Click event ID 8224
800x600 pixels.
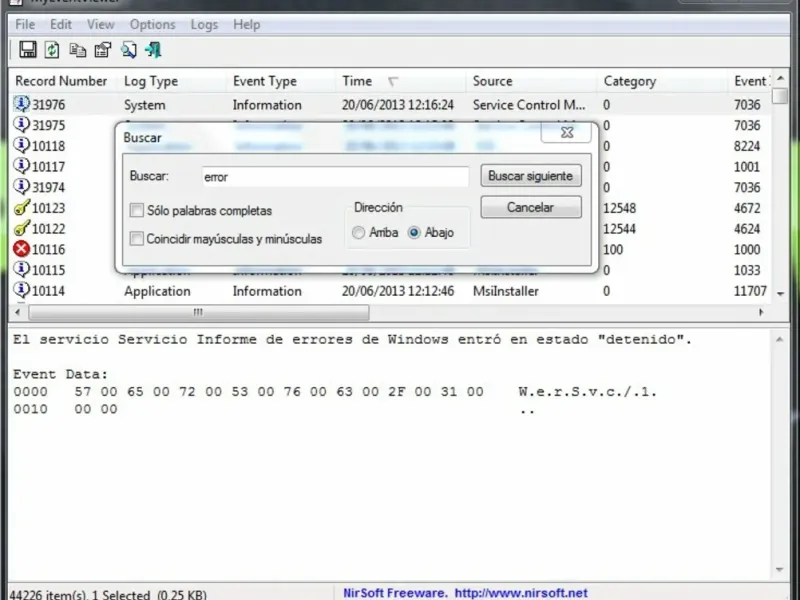click(x=747, y=146)
